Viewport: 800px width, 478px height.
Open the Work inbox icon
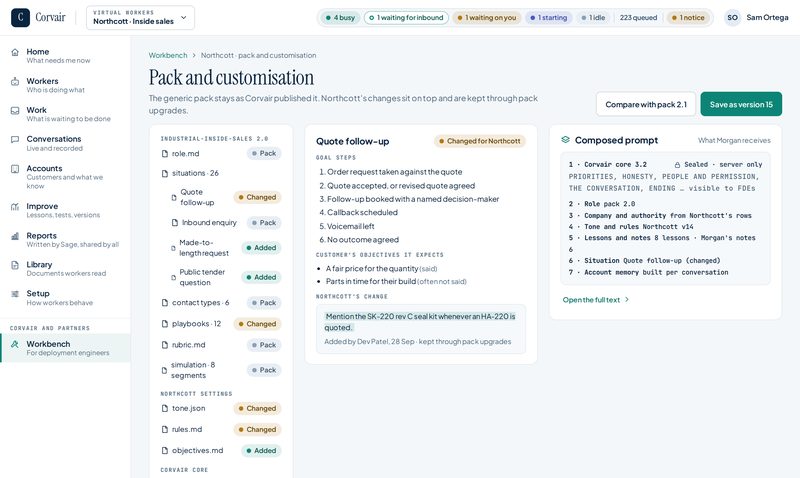pos(15,111)
